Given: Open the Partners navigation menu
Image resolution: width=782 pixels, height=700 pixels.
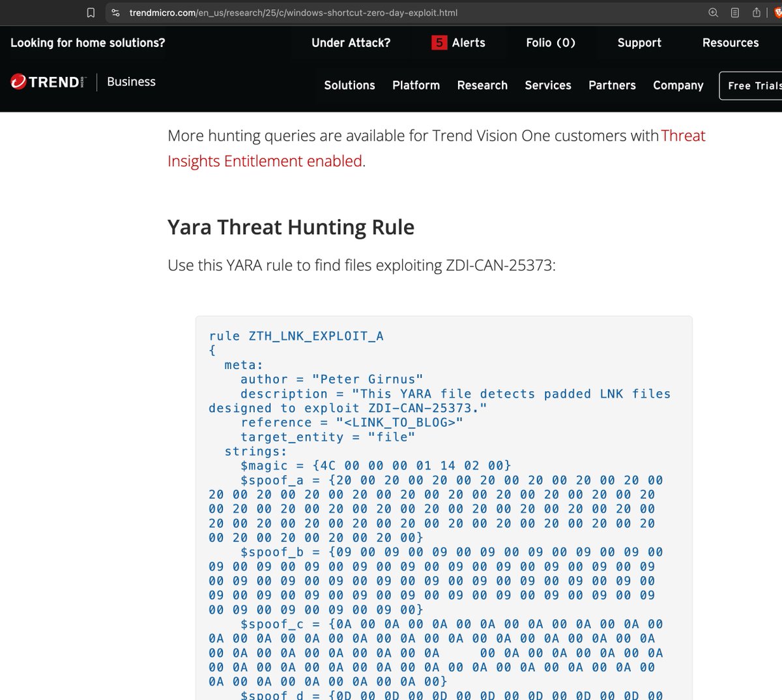Looking at the screenshot, I should click(612, 85).
